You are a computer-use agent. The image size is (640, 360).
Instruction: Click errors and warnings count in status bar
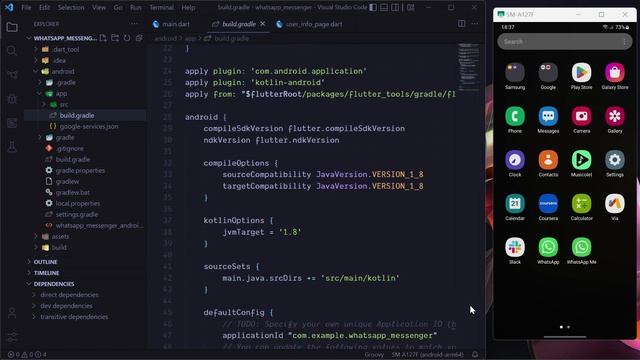point(27,355)
